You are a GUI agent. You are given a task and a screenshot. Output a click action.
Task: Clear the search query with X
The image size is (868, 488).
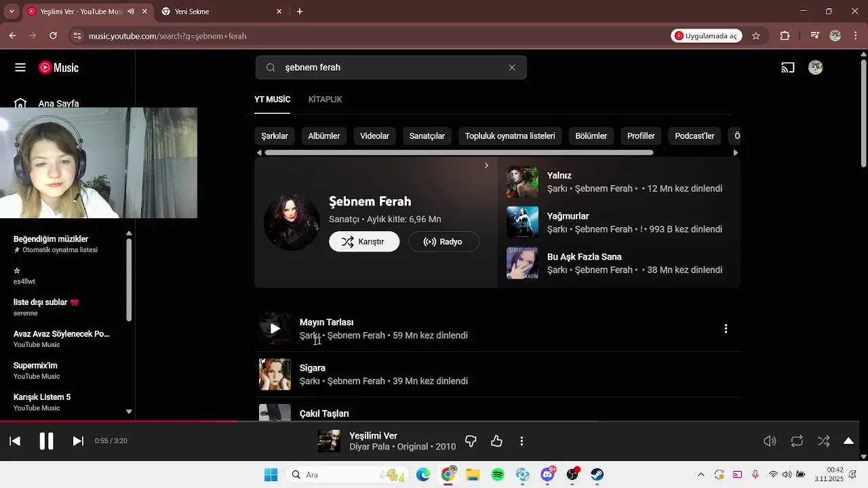point(512,68)
